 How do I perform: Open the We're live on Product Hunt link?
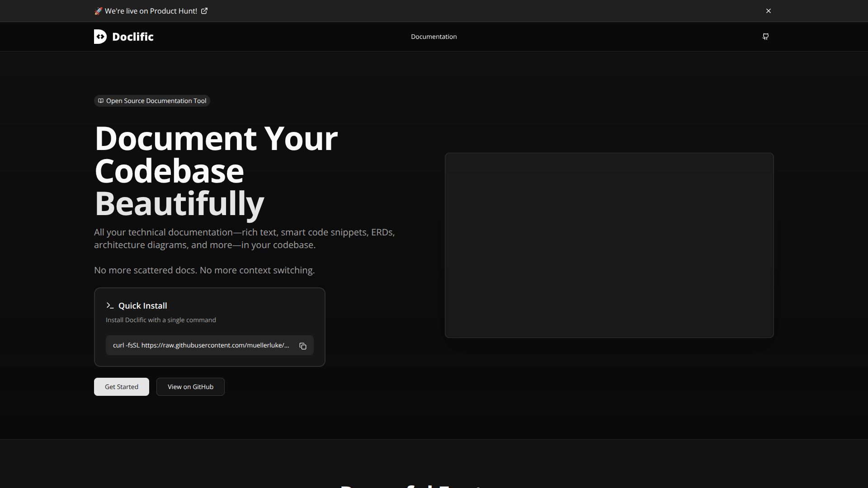(x=151, y=10)
